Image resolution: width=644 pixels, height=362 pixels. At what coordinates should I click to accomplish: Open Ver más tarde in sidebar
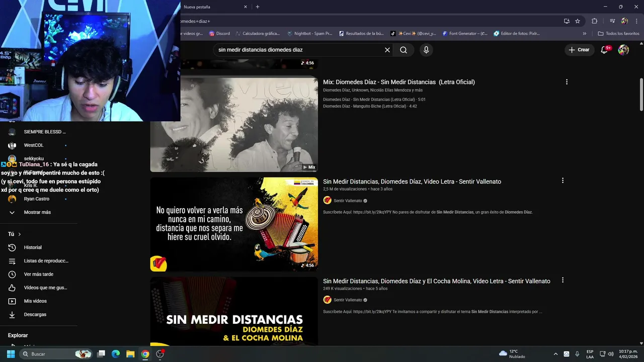pos(38,274)
